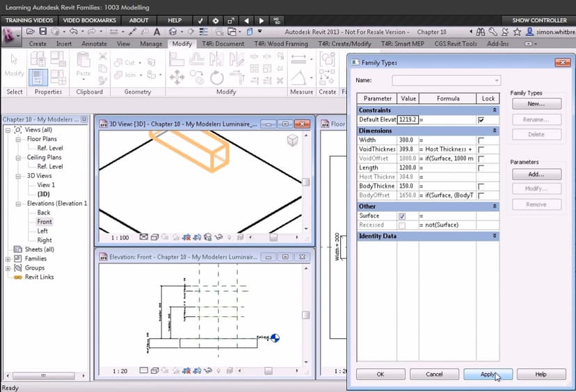Toggle the highlighted Properties palette icon
576x392 pixels.
[38, 77]
